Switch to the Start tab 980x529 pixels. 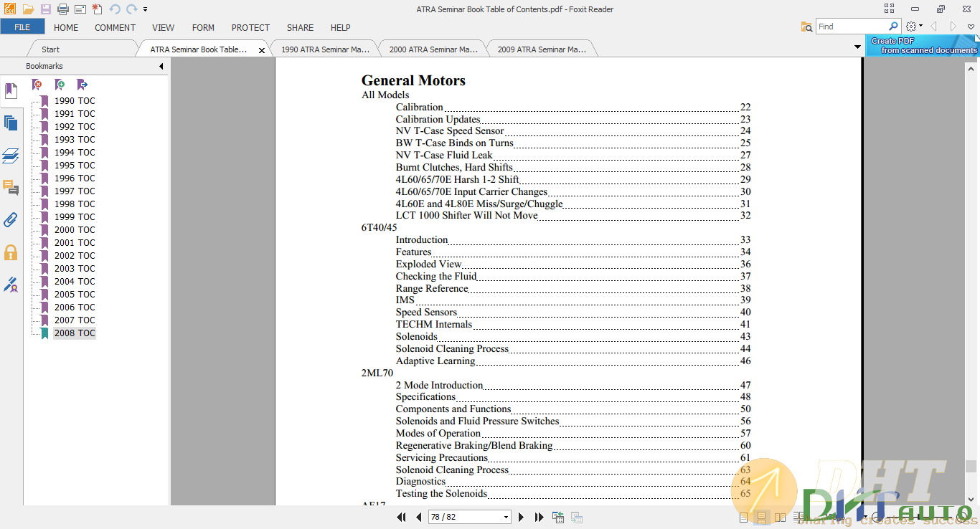point(50,49)
